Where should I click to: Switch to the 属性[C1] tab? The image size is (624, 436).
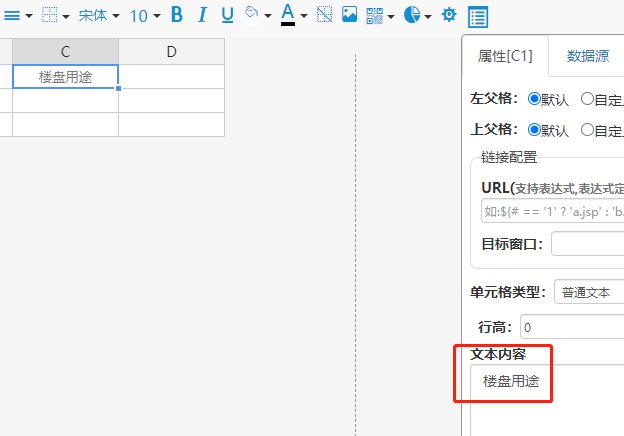[505, 56]
